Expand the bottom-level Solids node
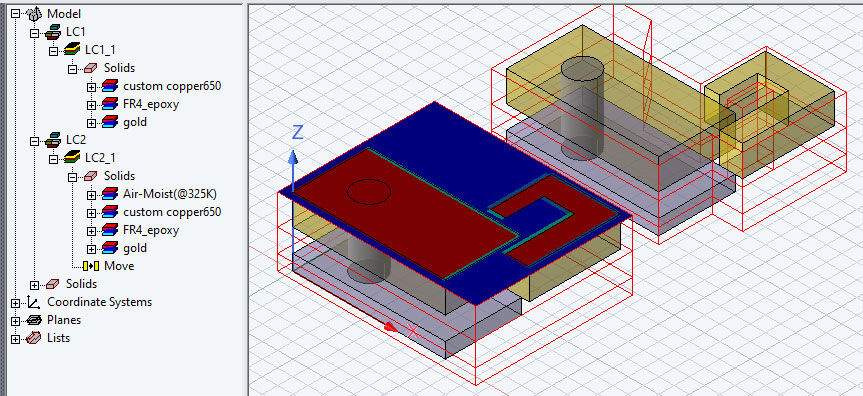The image size is (863, 396). 35,285
